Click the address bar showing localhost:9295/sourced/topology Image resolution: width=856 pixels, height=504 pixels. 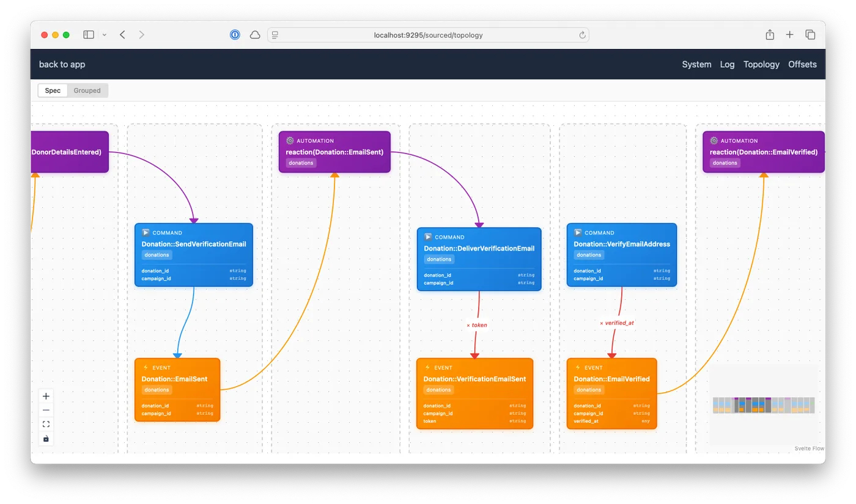(x=428, y=35)
